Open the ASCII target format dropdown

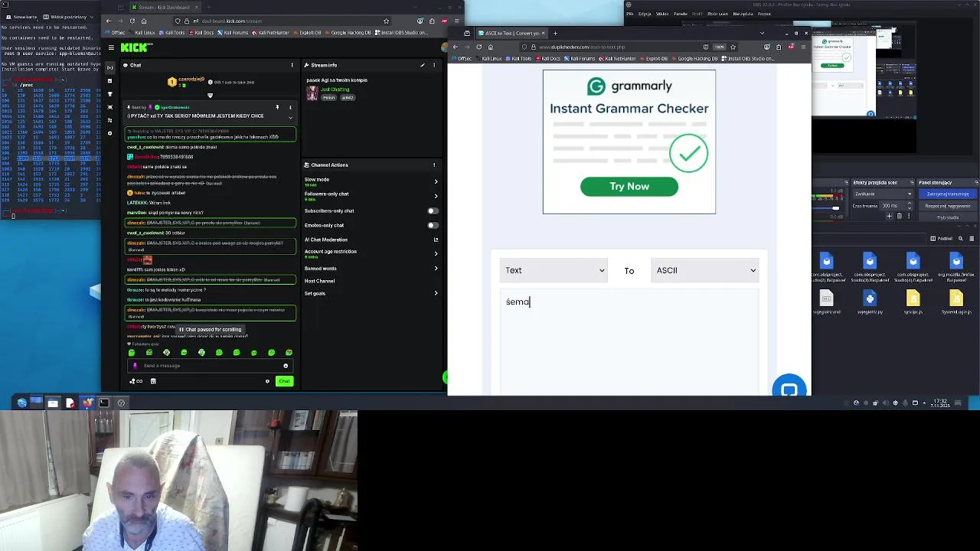pyautogui.click(x=704, y=270)
